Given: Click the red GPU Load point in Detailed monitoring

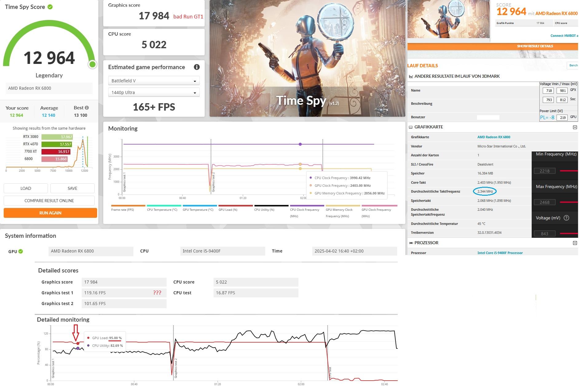Looking at the screenshot, I should tap(78, 343).
